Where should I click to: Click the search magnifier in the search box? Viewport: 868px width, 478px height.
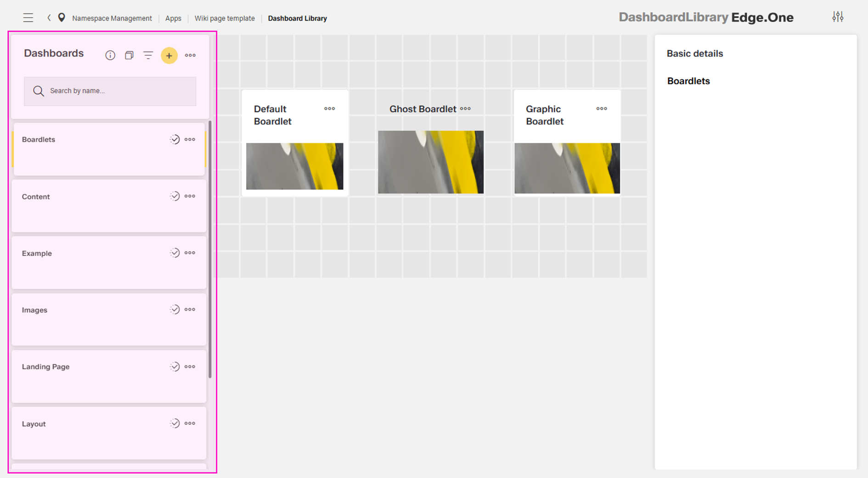(39, 91)
